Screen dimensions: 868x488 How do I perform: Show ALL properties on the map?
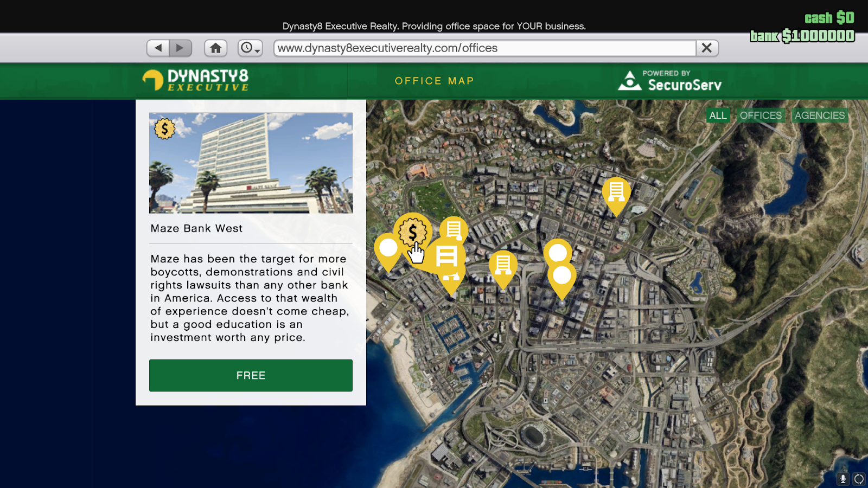click(718, 115)
